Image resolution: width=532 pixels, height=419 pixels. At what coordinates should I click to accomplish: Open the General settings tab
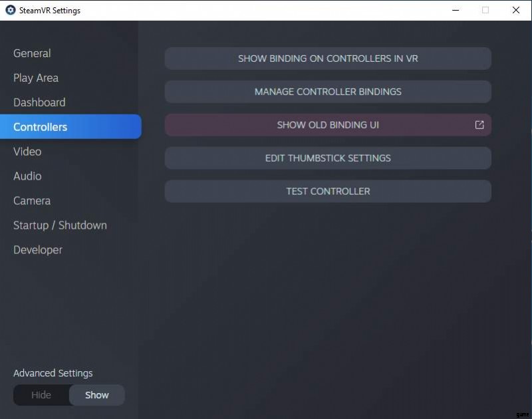point(32,53)
